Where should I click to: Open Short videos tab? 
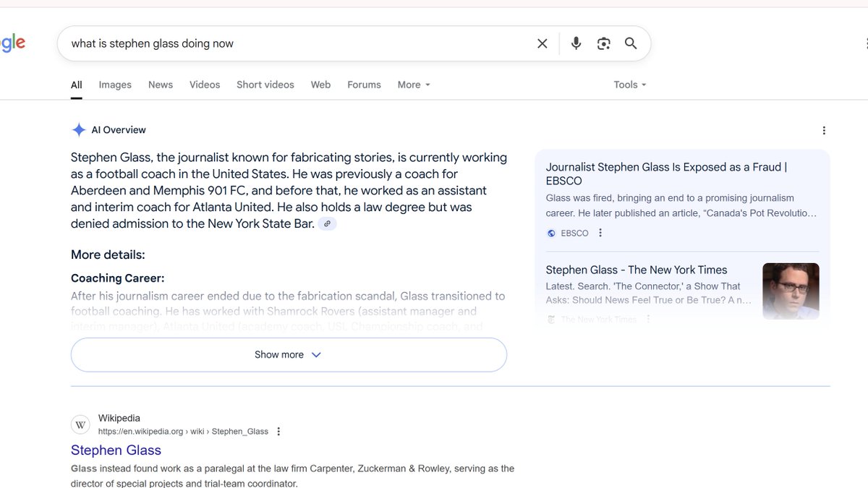click(x=265, y=85)
